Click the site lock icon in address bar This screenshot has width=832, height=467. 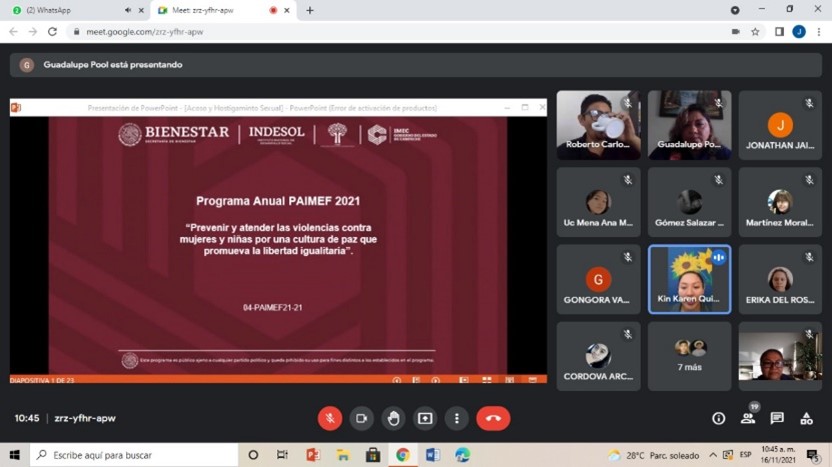(76, 32)
